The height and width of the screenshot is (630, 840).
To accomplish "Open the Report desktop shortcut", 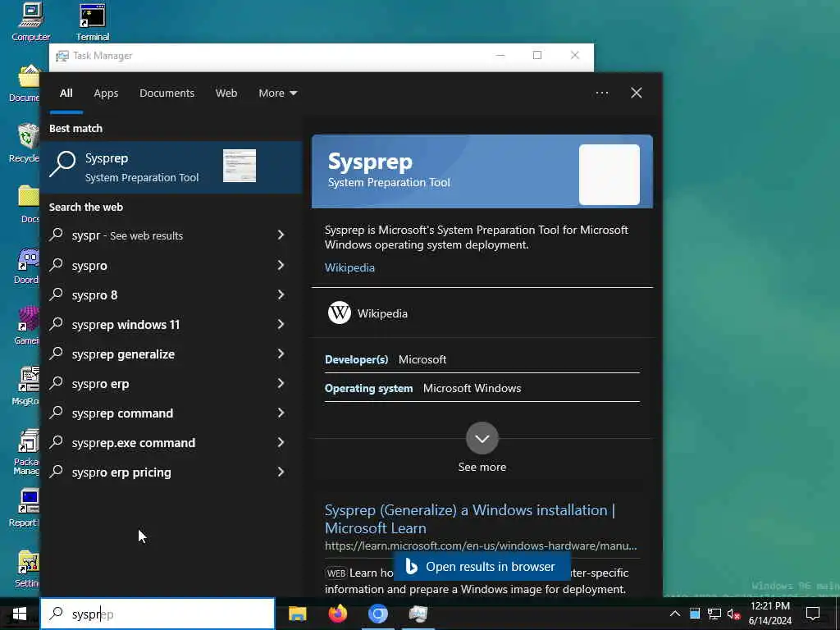I will tap(25, 507).
